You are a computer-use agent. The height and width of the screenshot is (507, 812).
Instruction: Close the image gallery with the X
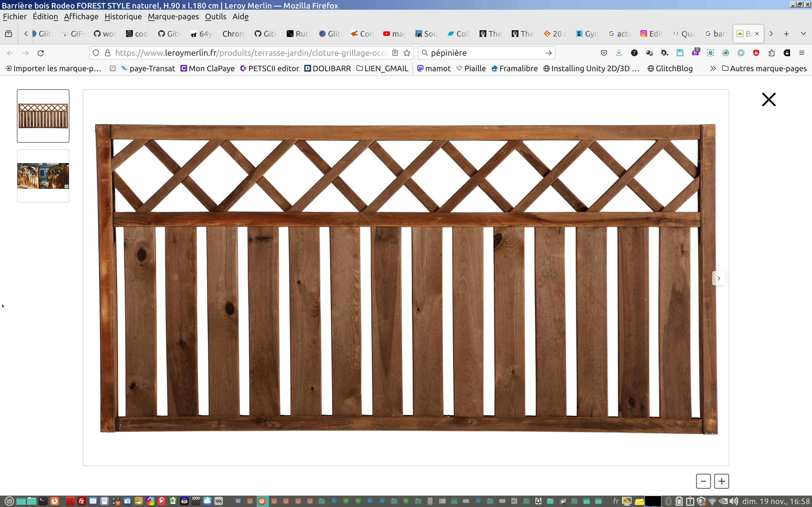768,99
